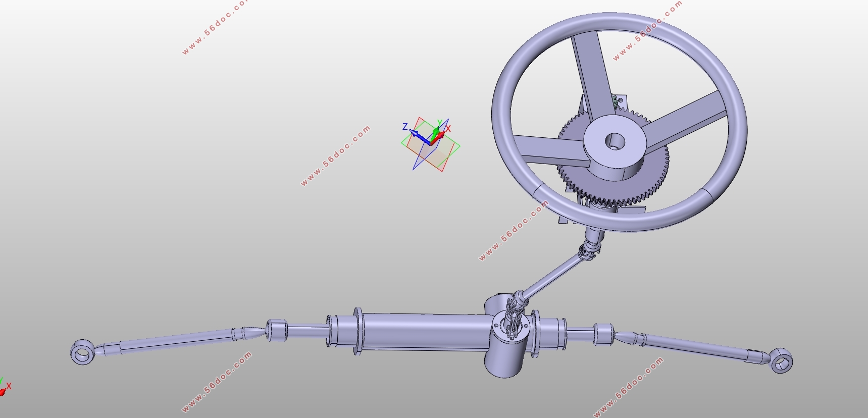868x418 pixels.
Task: Click the right tie rod end eyelet
Action: click(781, 360)
